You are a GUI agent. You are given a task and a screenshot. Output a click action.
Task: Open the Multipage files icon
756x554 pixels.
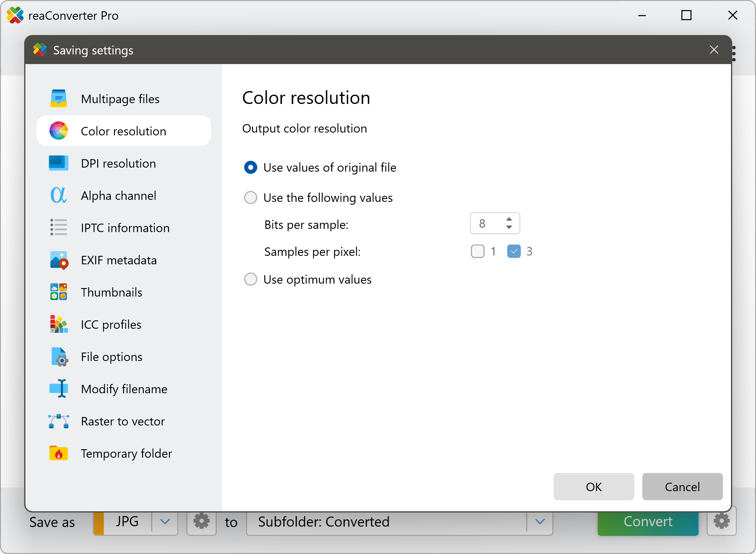click(58, 99)
